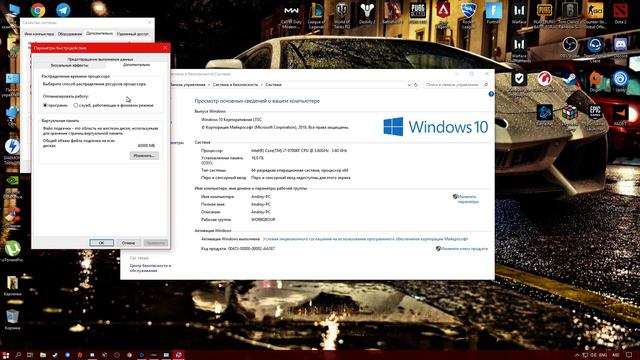Viewport: 640px width, 360px height.
Task: Open taskbar search magnifier
Action: [18, 355]
